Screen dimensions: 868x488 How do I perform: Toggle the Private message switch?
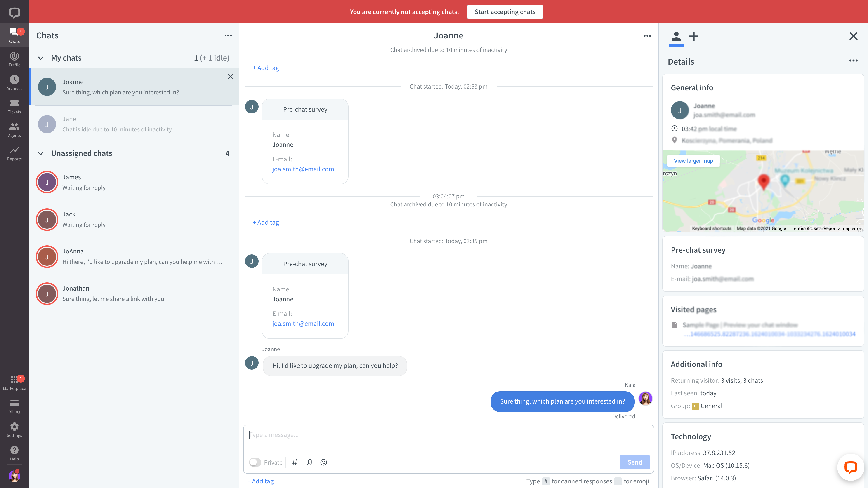click(255, 462)
